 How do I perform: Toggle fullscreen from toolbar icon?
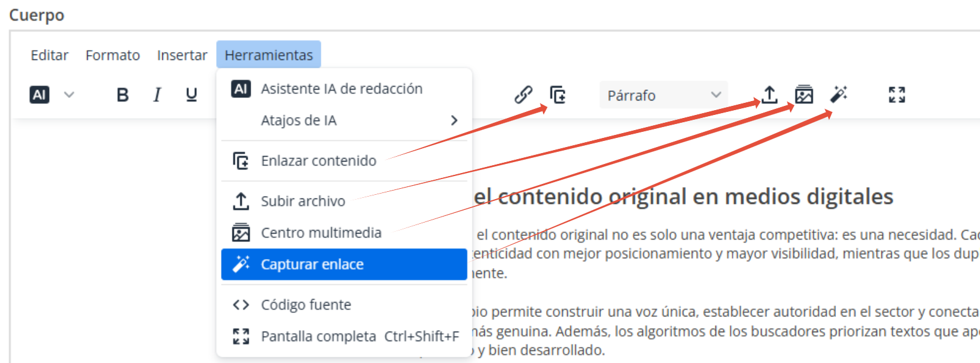[x=896, y=95]
